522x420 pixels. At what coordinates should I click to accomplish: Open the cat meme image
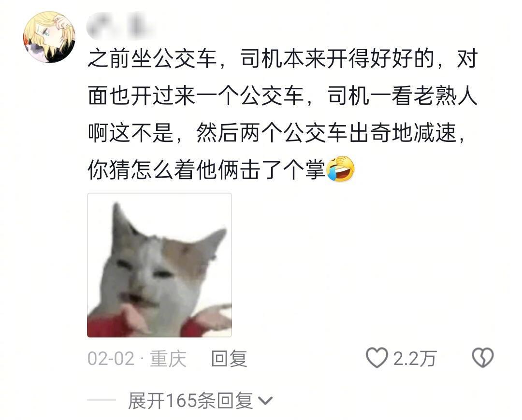pyautogui.click(x=159, y=265)
